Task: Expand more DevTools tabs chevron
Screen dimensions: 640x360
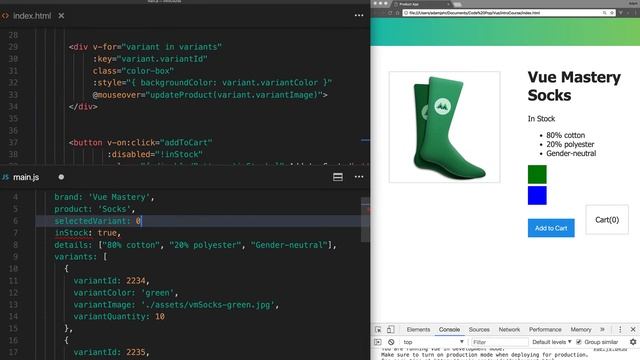Action: [602, 329]
